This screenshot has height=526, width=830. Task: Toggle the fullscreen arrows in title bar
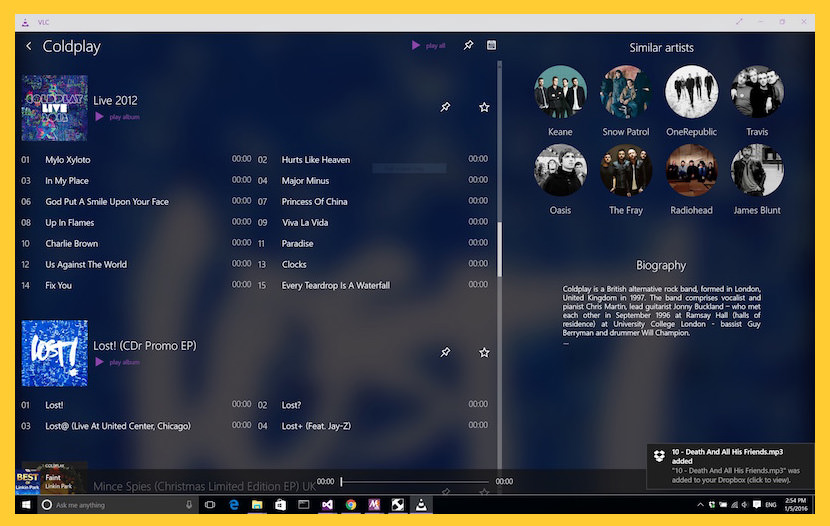[739, 22]
